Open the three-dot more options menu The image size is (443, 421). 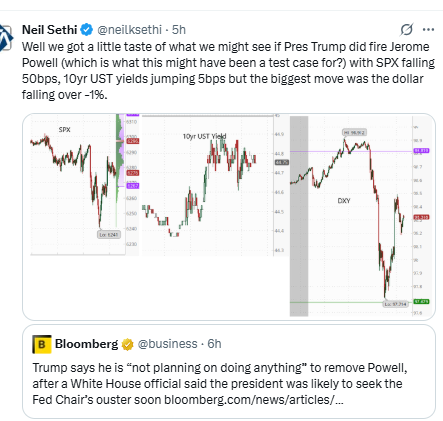pyautogui.click(x=428, y=30)
